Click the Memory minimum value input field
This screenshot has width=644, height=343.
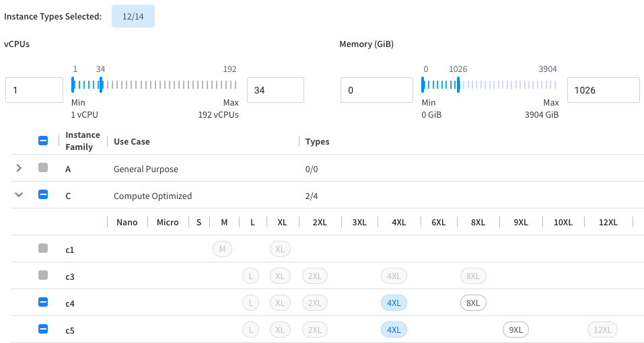(x=376, y=90)
